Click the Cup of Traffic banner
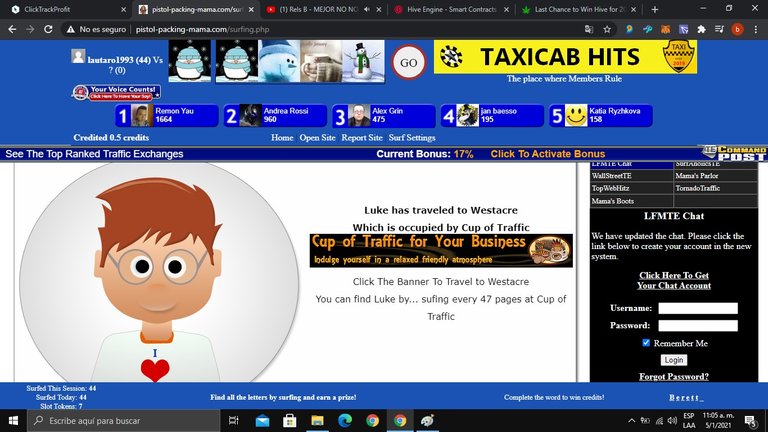768x432 pixels. pyautogui.click(x=441, y=251)
